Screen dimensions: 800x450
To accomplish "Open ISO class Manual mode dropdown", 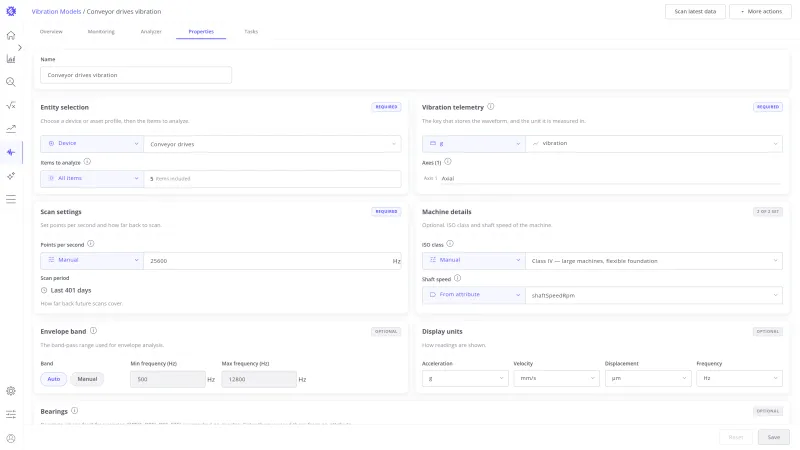I will [x=474, y=260].
